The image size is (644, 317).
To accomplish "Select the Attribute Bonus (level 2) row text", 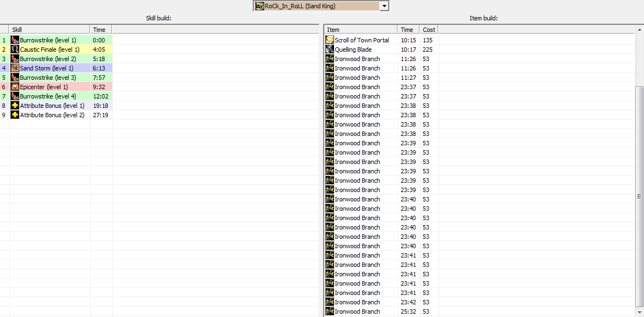I will click(x=52, y=115).
